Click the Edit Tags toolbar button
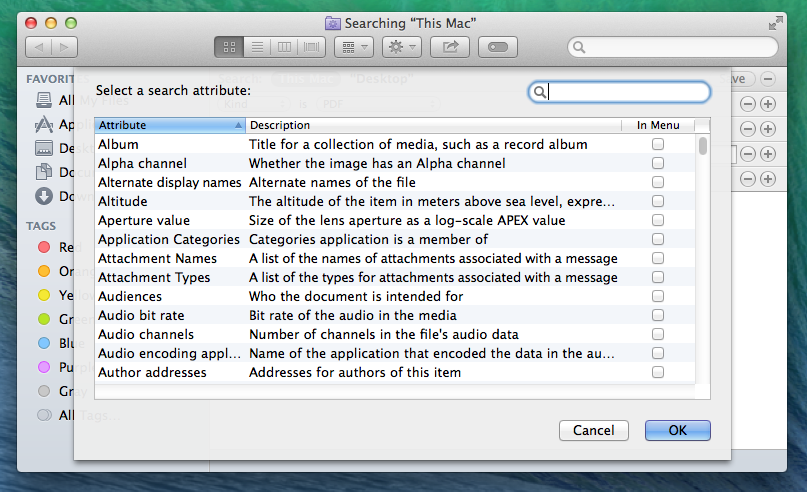Viewport: 807px width, 492px height. [x=498, y=47]
